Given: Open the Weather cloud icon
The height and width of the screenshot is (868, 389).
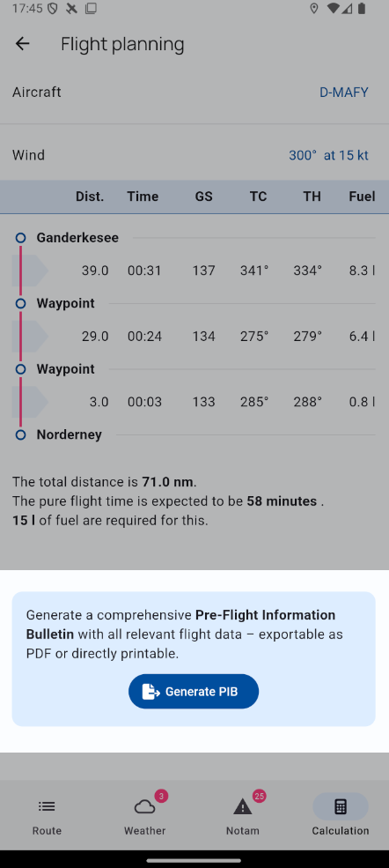Looking at the screenshot, I should point(144,806).
